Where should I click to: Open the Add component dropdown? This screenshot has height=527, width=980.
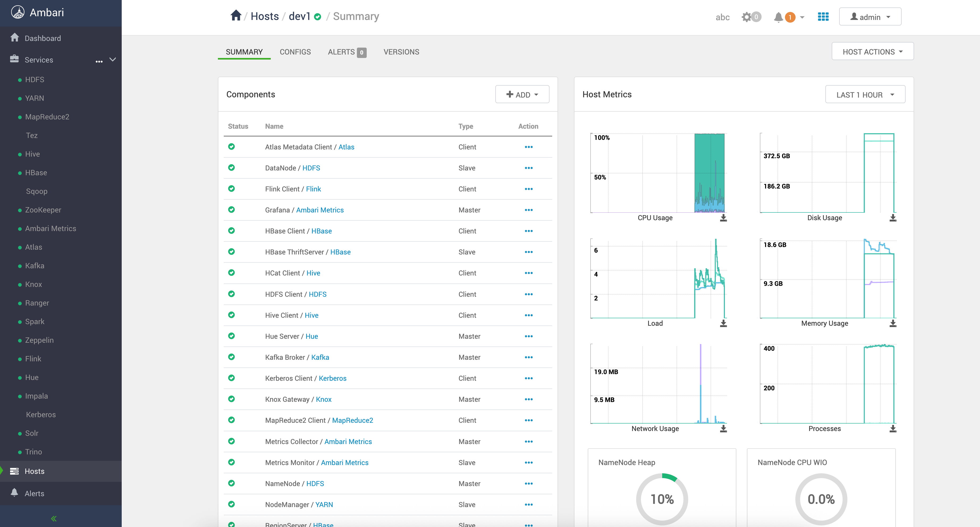(x=522, y=95)
